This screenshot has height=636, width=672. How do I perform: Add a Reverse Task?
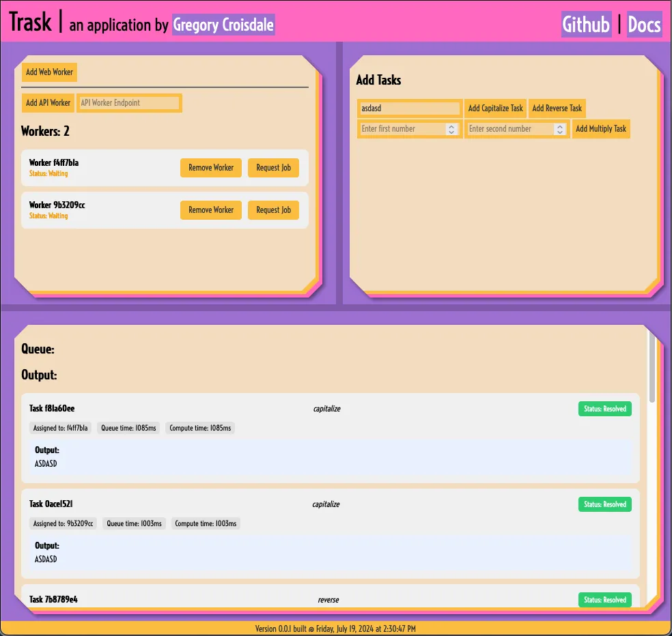pyautogui.click(x=557, y=109)
